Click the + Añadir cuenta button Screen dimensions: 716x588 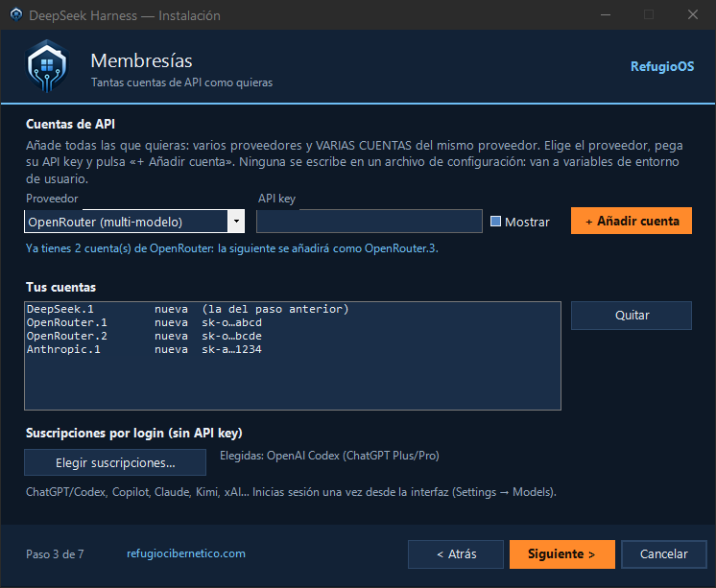(x=632, y=221)
